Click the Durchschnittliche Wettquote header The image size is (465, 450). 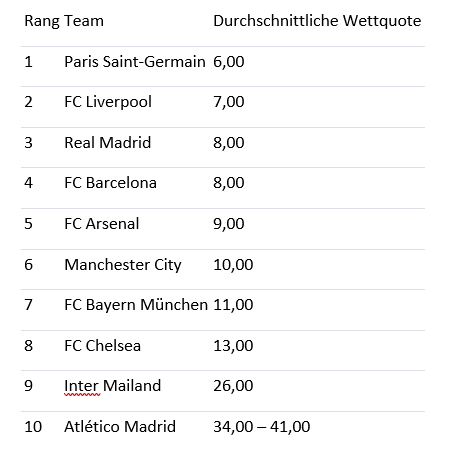pyautogui.click(x=317, y=21)
